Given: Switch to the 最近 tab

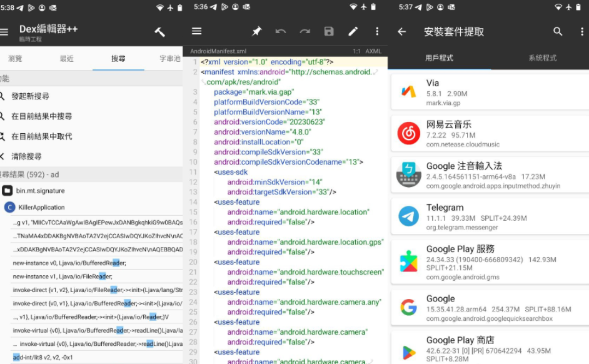Looking at the screenshot, I should [x=66, y=59].
